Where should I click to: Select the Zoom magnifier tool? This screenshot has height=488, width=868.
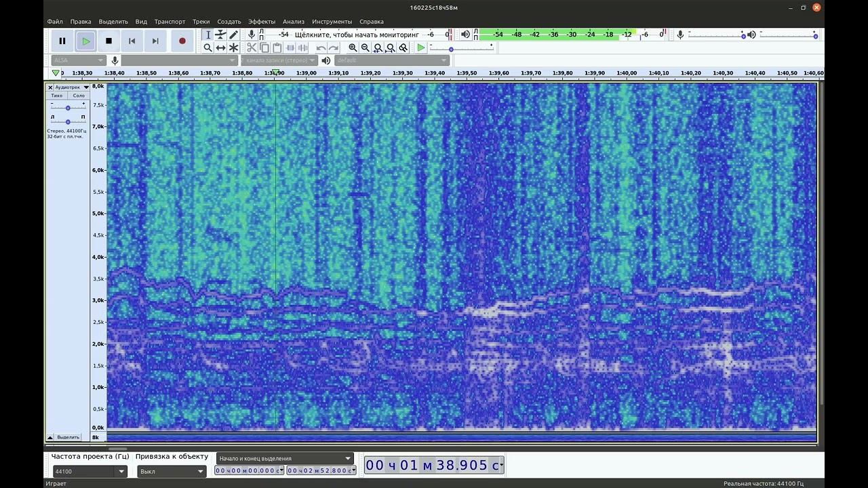click(208, 47)
